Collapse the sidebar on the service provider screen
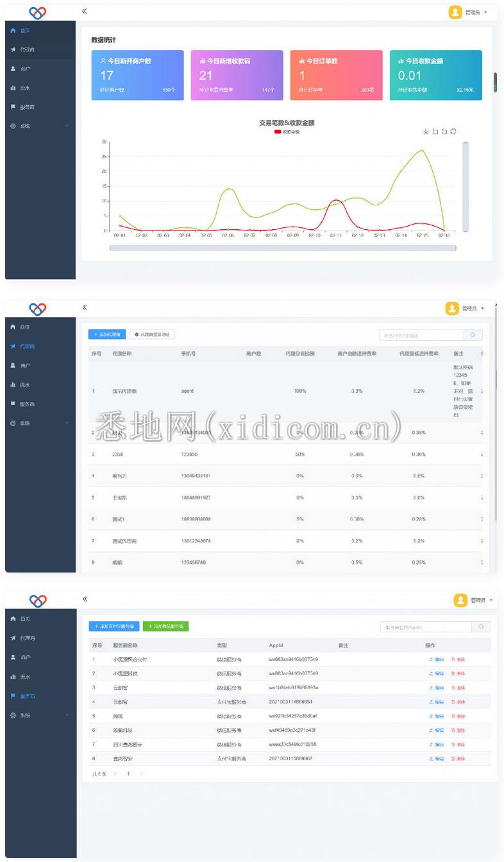The image size is (504, 862). (x=85, y=599)
